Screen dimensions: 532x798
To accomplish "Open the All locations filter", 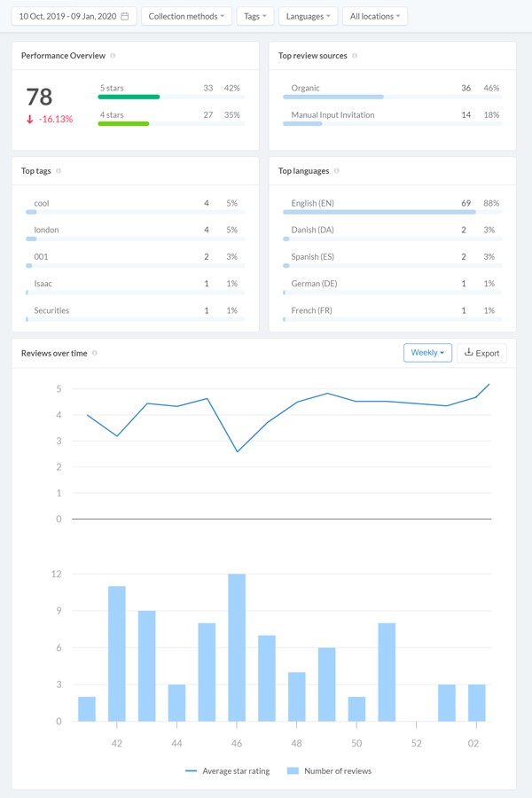I will click(x=375, y=16).
